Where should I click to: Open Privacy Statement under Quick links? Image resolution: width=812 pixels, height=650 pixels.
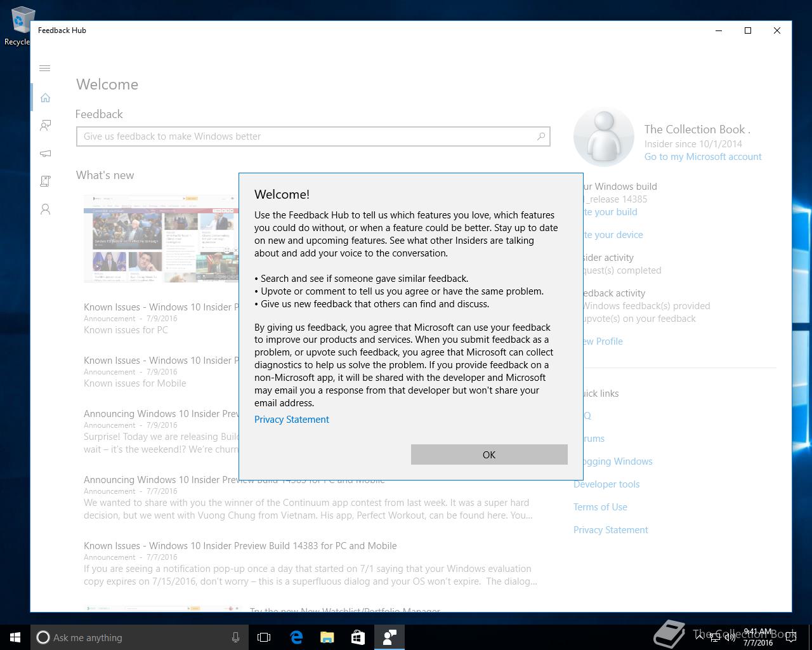click(x=611, y=530)
